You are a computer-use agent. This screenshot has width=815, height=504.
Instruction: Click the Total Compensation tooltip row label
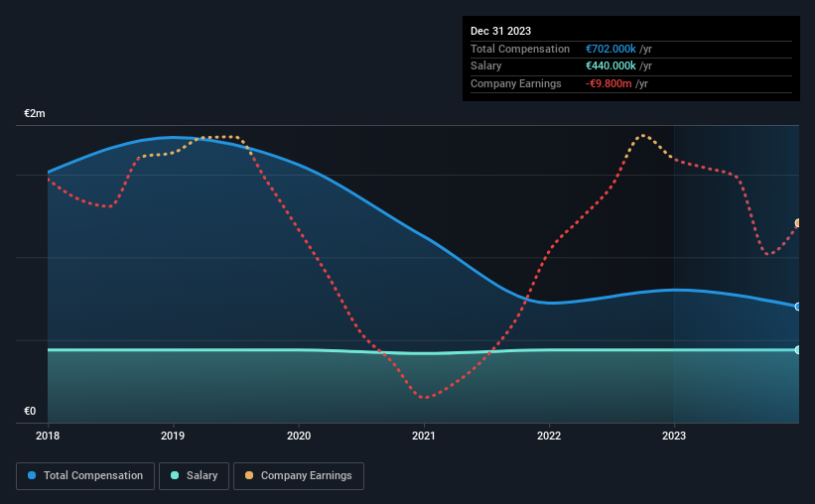[x=520, y=49]
